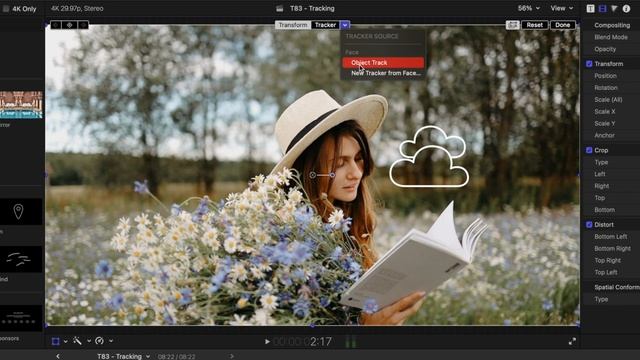Viewport: 640px width, 360px height.
Task: Select the Transform tool icon below the viewer
Action: [56, 341]
